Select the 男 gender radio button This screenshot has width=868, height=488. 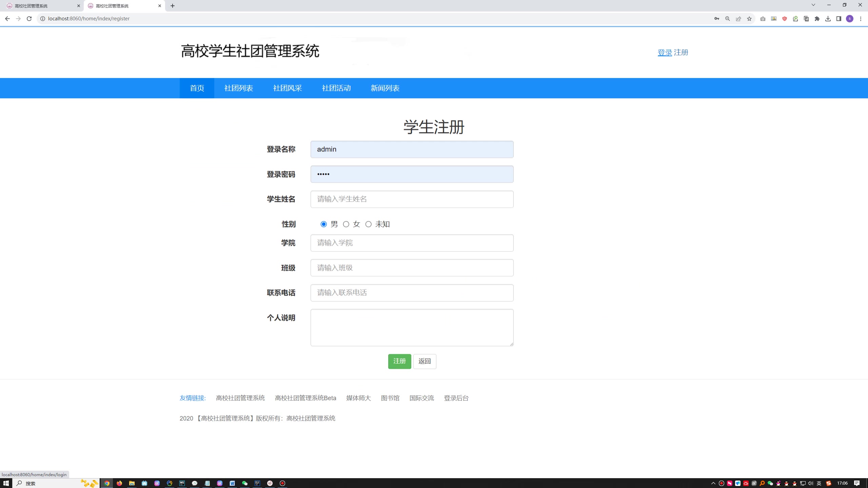pyautogui.click(x=323, y=224)
